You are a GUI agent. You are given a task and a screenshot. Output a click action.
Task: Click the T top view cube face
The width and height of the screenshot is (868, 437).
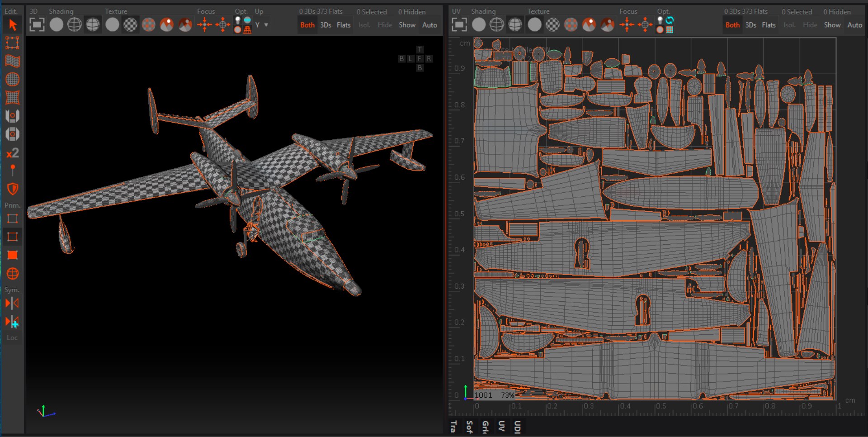420,49
